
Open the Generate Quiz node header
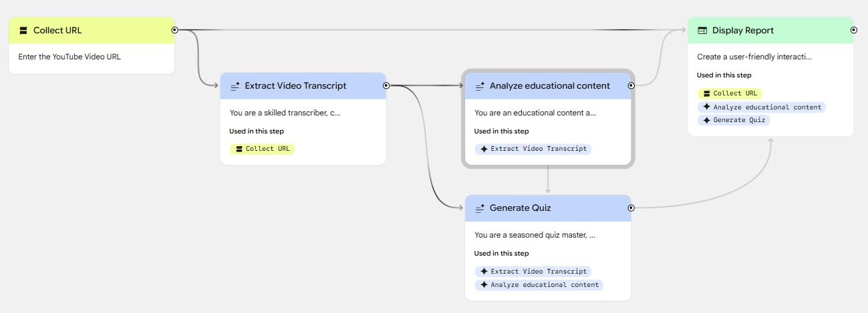(548, 208)
